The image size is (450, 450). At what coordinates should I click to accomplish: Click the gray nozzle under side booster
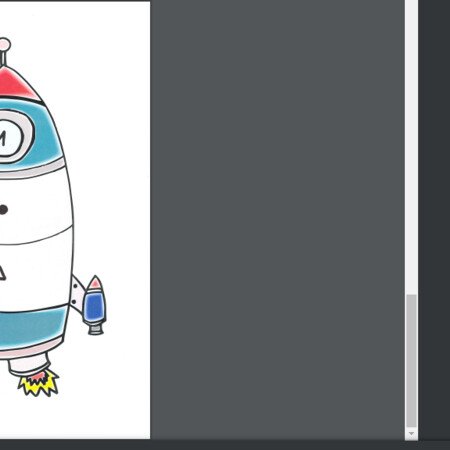(96, 330)
